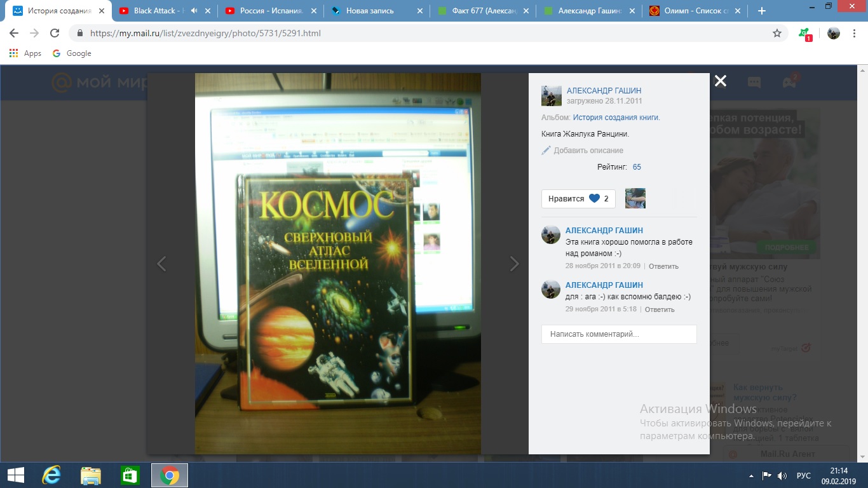
Task: Click the address bar URL
Action: [x=205, y=33]
